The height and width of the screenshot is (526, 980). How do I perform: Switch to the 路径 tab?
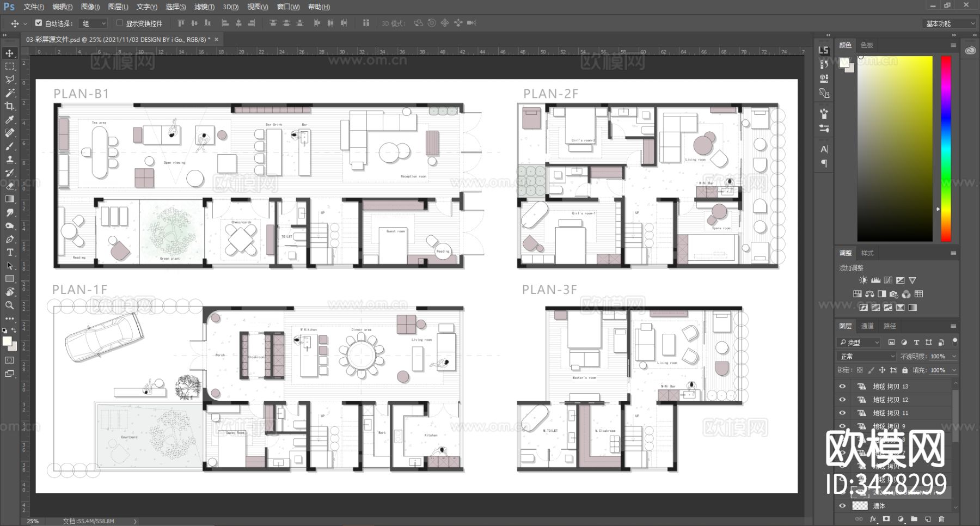[x=890, y=326]
